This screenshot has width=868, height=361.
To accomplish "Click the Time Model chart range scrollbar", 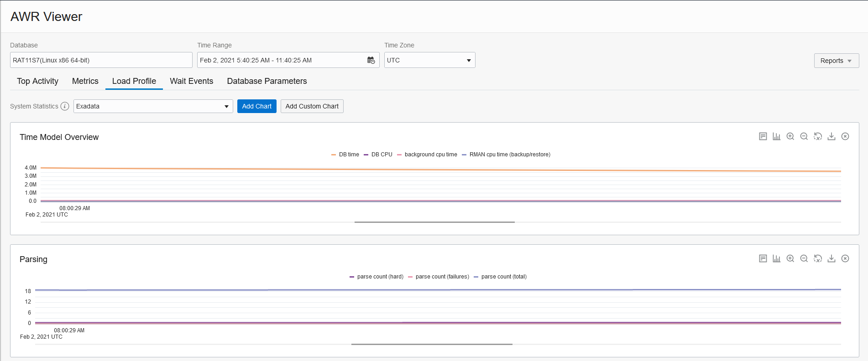I will click(x=434, y=222).
